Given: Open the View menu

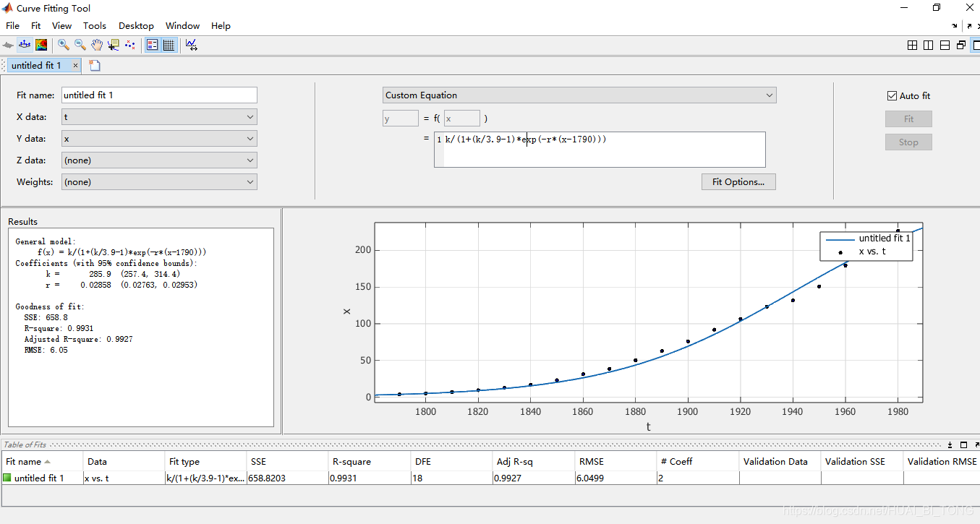Looking at the screenshot, I should pyautogui.click(x=62, y=25).
